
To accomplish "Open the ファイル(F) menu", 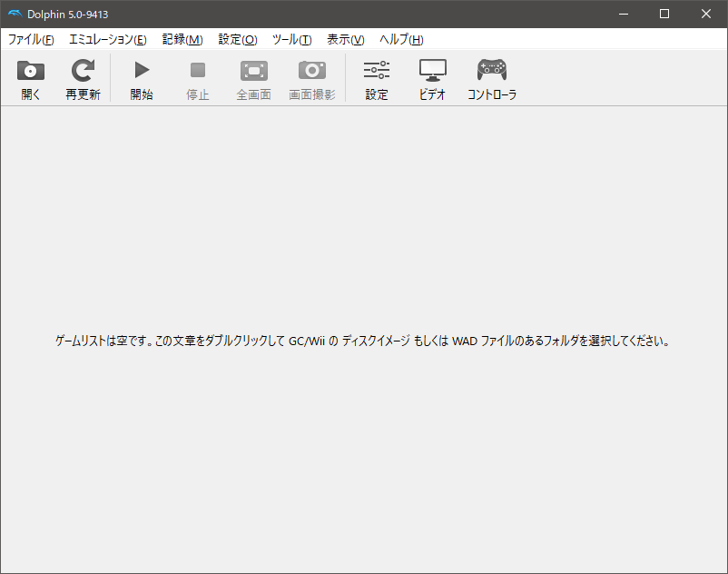I will [x=31, y=39].
